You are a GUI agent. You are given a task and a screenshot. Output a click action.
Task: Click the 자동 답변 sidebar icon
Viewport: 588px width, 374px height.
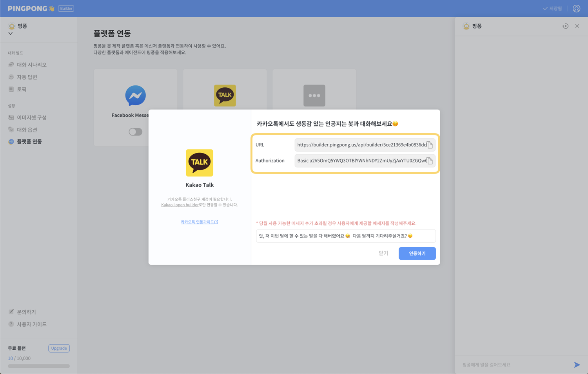11,77
